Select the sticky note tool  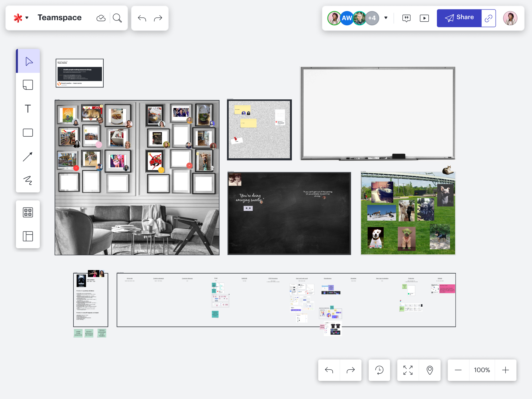tap(28, 85)
